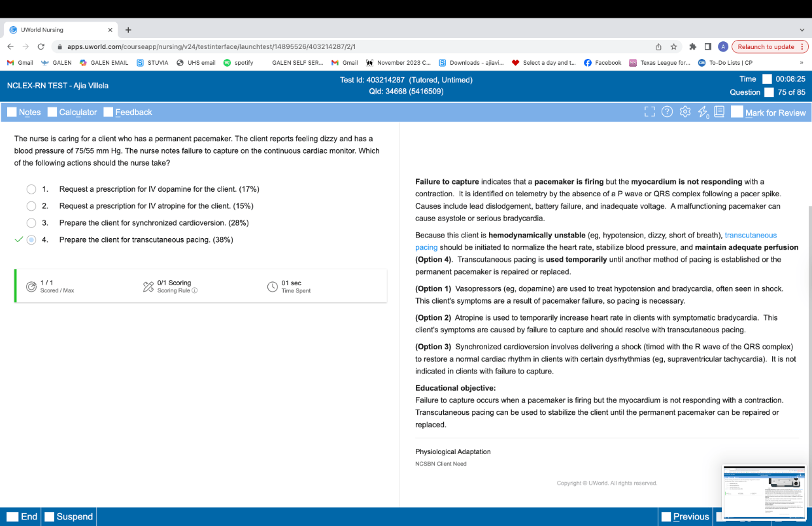Reload the page using refresh icon

pos(41,47)
